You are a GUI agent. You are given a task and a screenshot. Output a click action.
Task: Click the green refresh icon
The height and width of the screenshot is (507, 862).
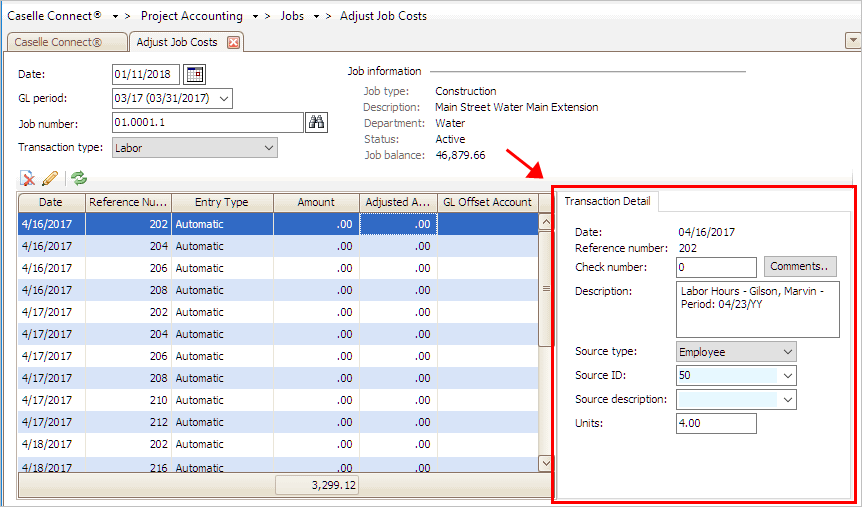[x=78, y=178]
